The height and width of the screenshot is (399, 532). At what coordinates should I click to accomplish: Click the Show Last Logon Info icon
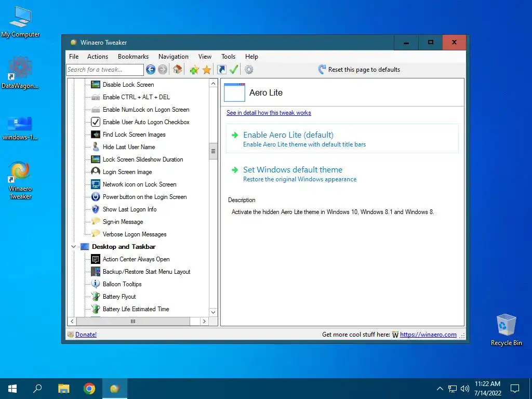[96, 209]
